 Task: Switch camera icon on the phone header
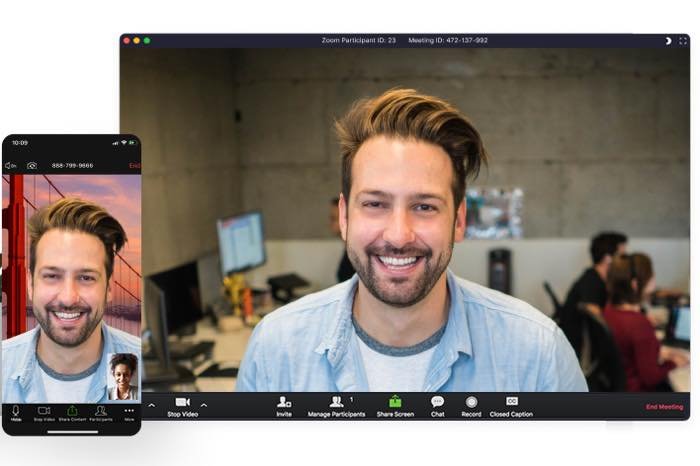[x=32, y=166]
